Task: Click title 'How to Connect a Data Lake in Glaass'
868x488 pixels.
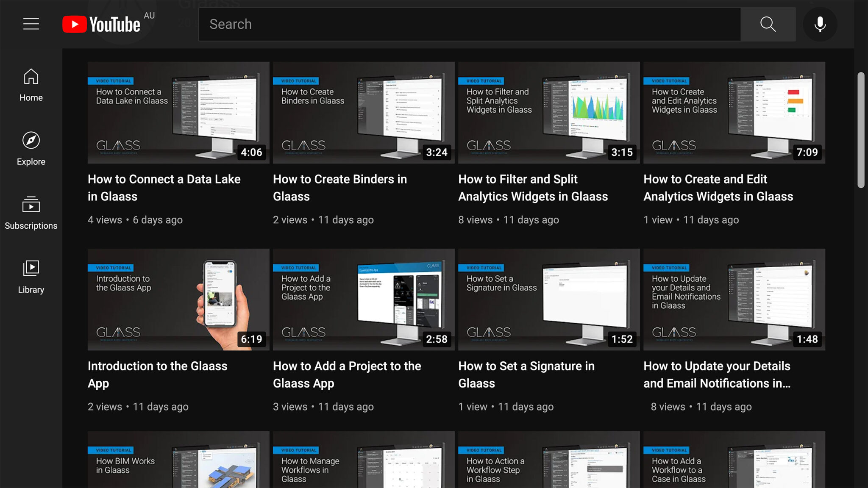Action: coord(164,188)
